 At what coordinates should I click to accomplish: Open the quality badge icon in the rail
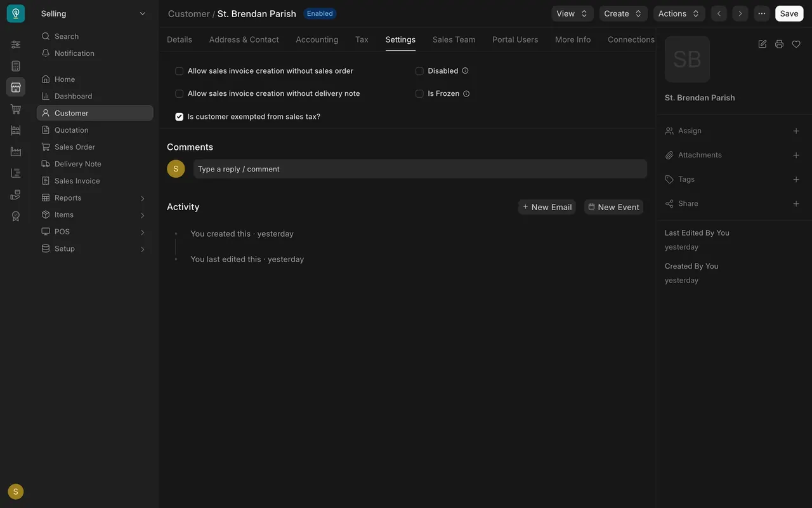click(x=16, y=216)
